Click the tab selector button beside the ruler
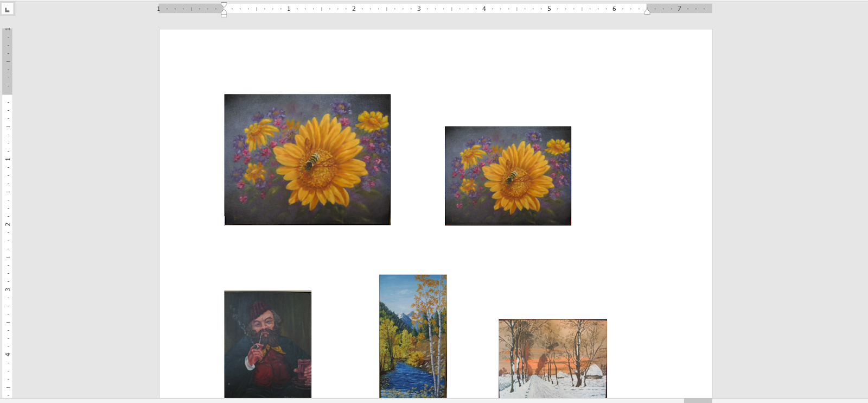 pos(7,9)
